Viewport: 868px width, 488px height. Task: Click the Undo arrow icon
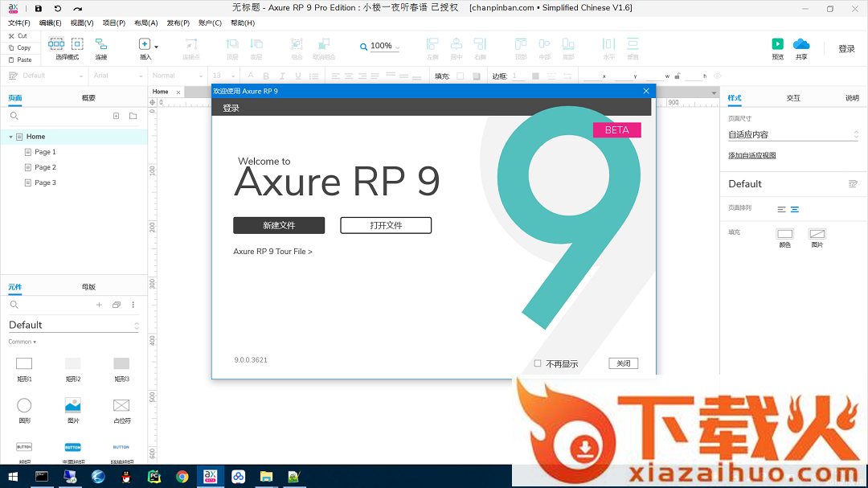point(58,8)
